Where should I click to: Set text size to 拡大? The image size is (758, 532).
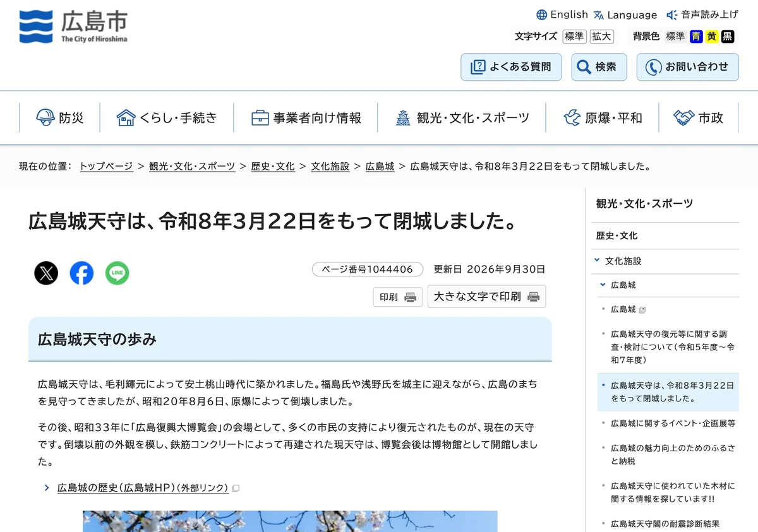[x=602, y=37]
